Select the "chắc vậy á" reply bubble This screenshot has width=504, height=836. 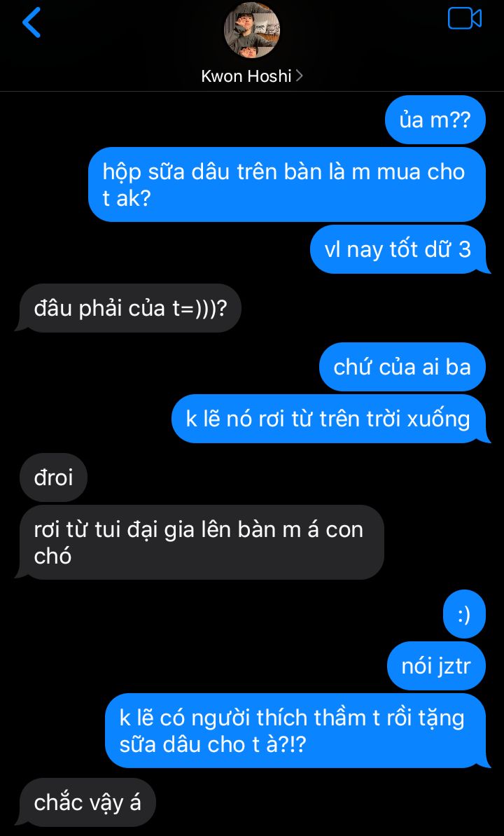click(87, 802)
